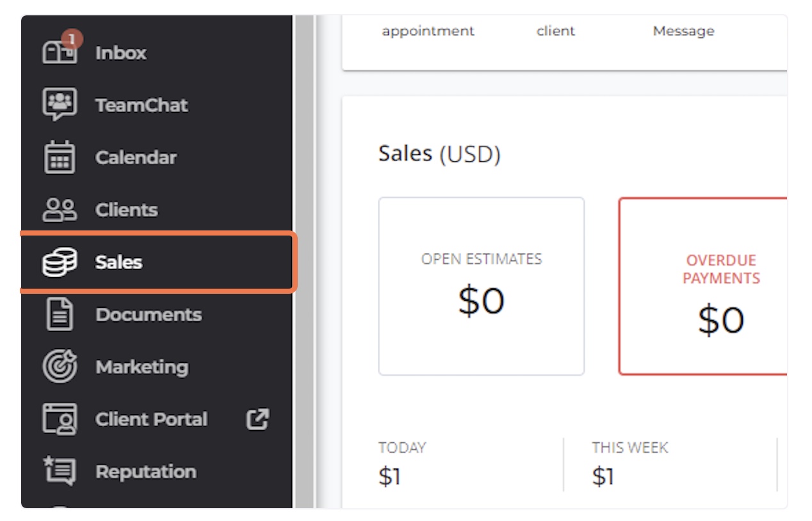This screenshot has width=812, height=521.
Task: Go to the Sales menu item
Action: pos(158,262)
